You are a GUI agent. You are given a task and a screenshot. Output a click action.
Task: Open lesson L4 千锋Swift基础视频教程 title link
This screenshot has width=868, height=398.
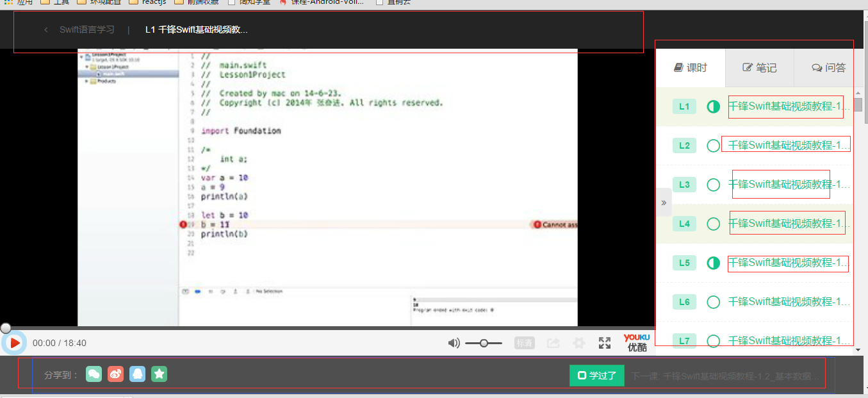790,224
